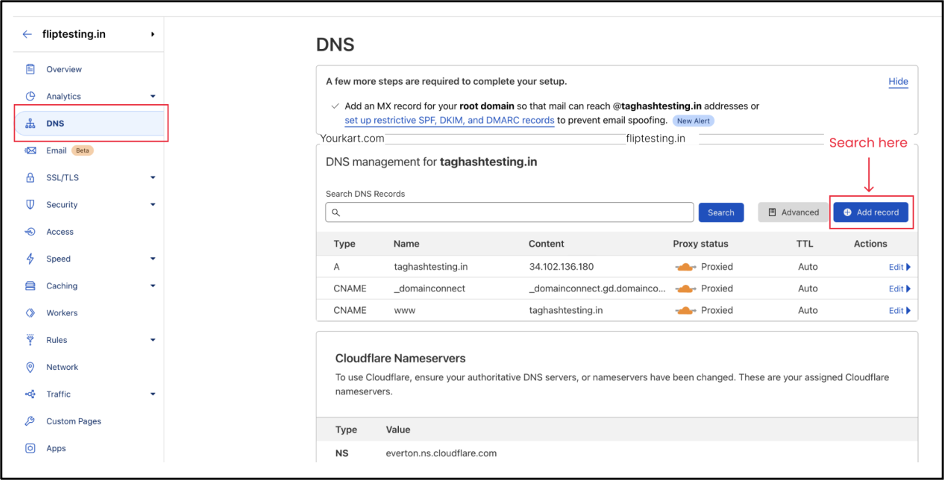Click the Add record button
Viewport: 945px width, 481px height.
(x=871, y=212)
